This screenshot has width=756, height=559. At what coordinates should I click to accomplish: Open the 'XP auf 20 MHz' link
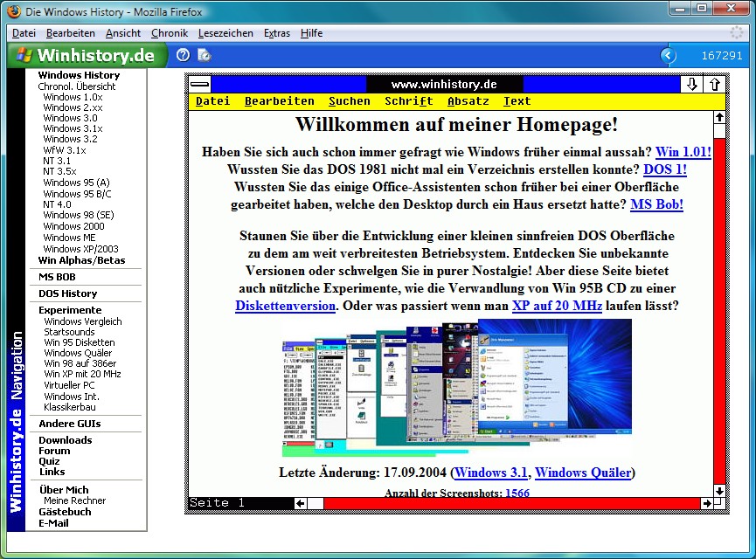557,306
